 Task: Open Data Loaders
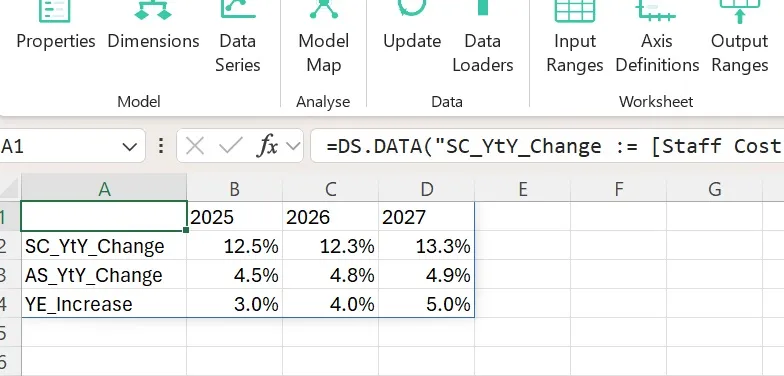point(482,38)
